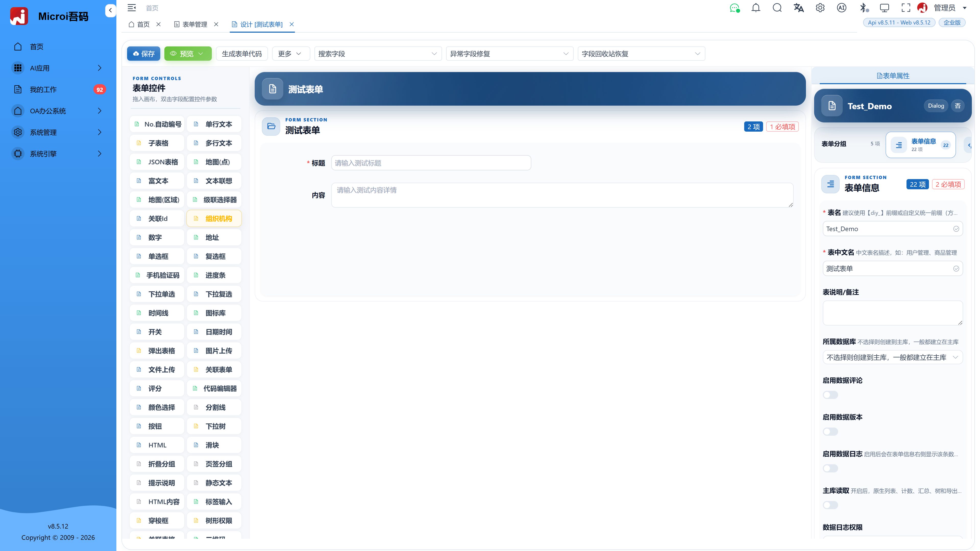Open the language translation icon
The width and height of the screenshot is (980, 551).
pyautogui.click(x=799, y=8)
